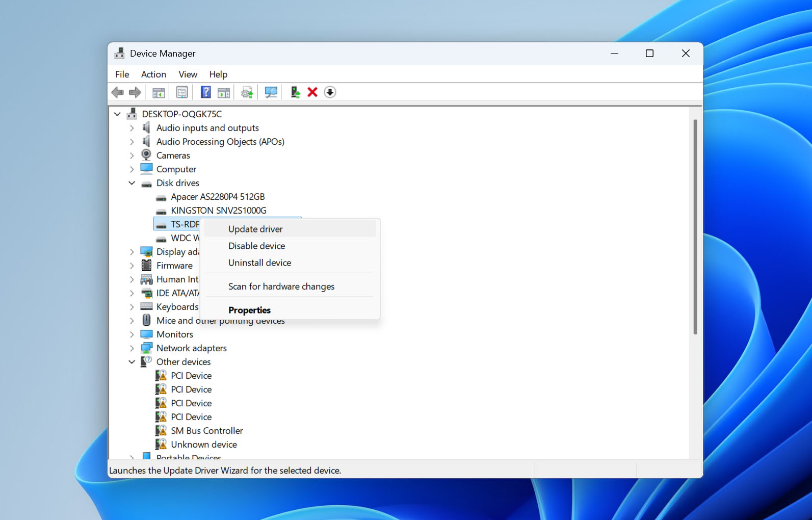Select the first PCI Device entry

[x=191, y=375]
